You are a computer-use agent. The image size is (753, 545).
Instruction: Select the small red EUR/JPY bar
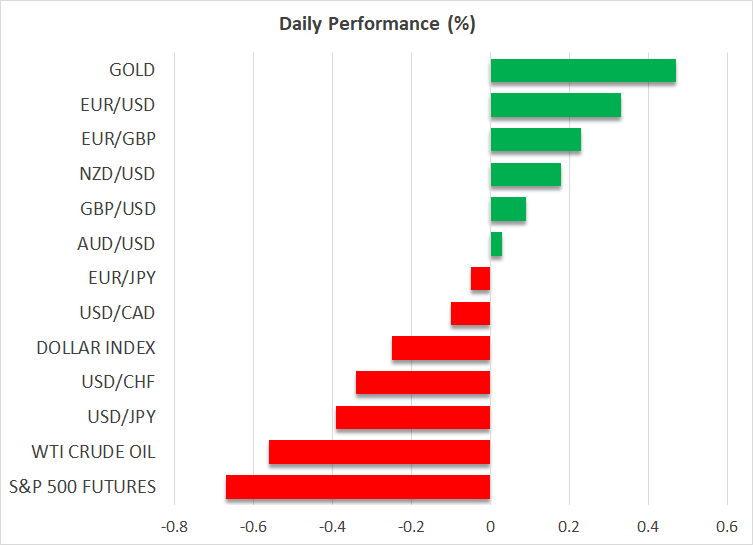481,278
